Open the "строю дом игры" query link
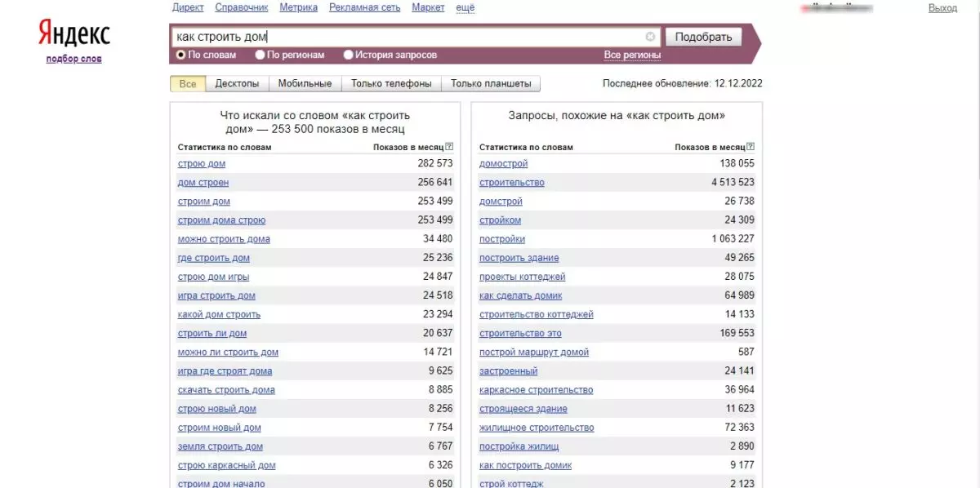Screen dimensions: 980x488 [213, 277]
